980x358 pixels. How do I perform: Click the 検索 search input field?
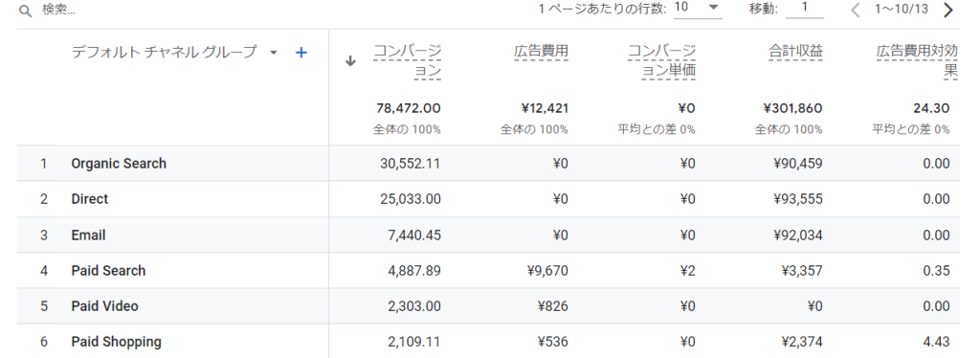188,11
